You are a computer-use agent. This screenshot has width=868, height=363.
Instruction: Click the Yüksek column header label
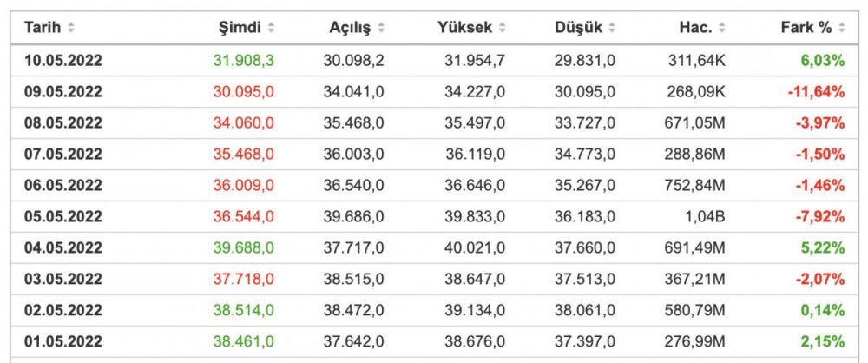click(464, 28)
